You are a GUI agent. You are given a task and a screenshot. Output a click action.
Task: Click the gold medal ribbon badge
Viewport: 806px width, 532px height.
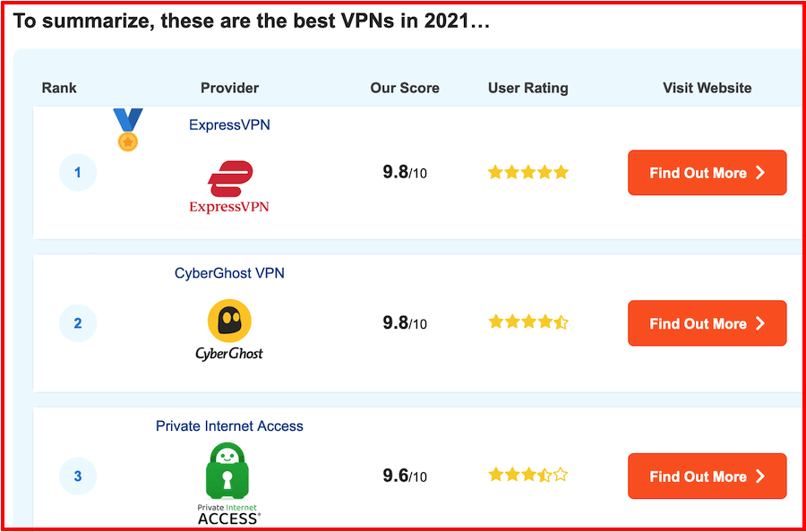pos(127,130)
